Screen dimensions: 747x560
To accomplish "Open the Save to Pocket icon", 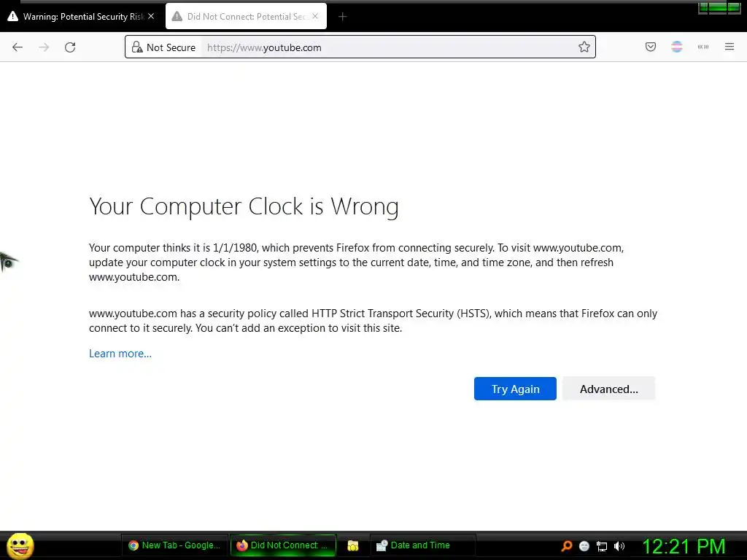I will pos(651,47).
